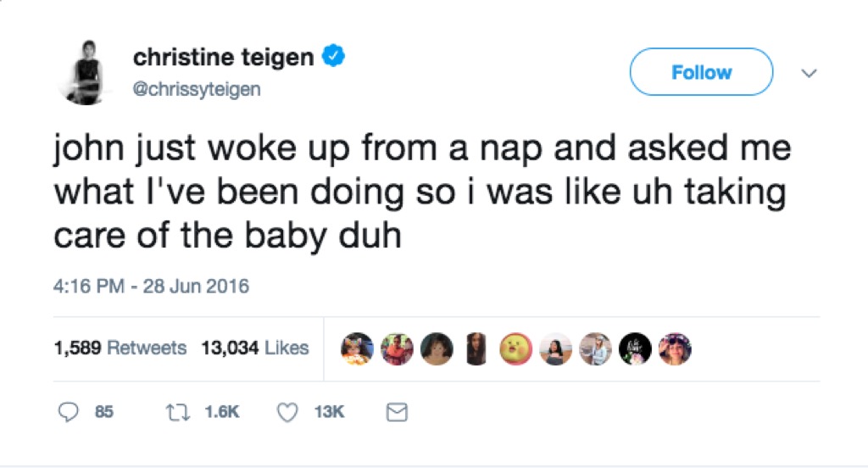Open the first liker avatar in the row
Screen dimensions: 868x468
(357, 348)
